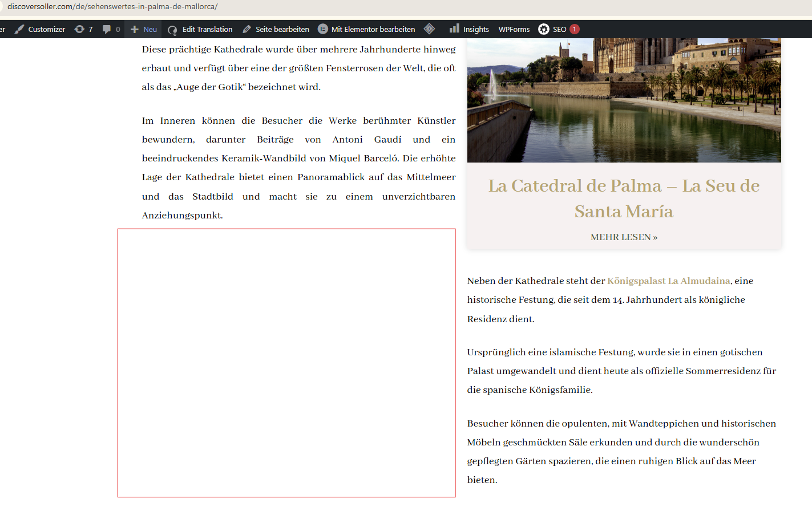Click the Customizer paintbrush icon
812x515 pixels.
coord(19,29)
